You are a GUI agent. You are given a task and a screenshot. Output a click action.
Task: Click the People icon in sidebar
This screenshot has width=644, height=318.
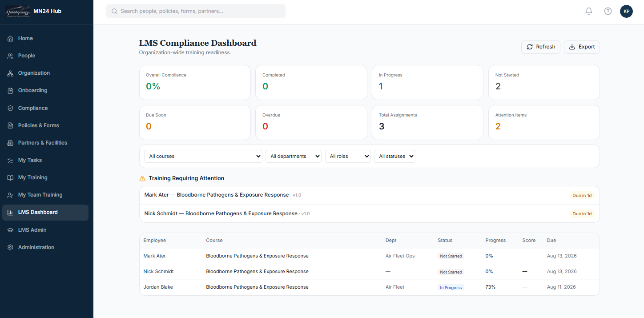(x=10, y=56)
